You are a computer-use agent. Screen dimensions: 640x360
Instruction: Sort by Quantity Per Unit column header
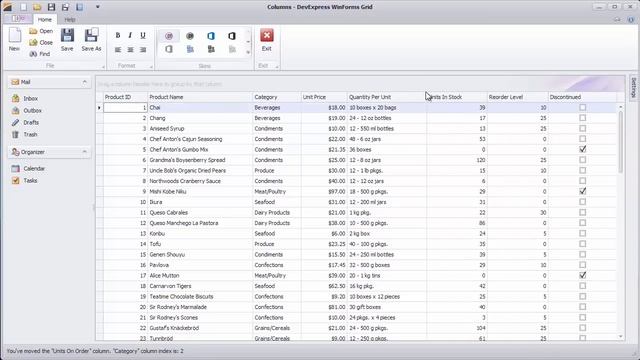coord(387,97)
